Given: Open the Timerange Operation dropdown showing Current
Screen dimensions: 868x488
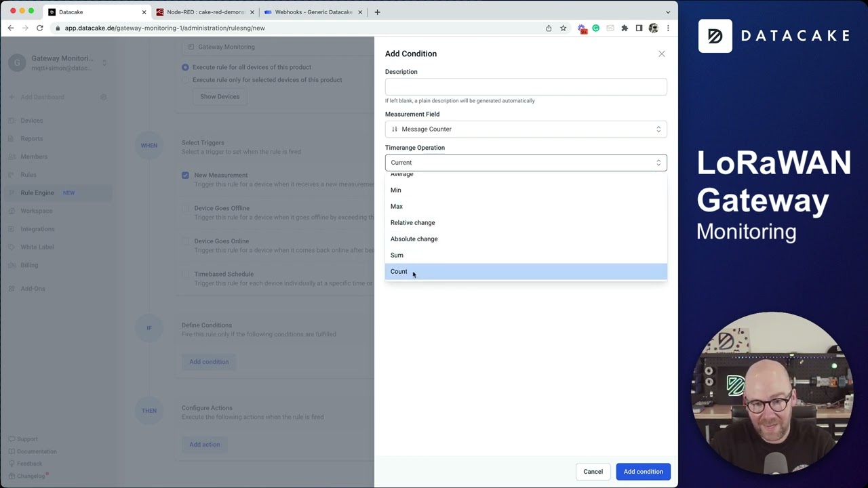Looking at the screenshot, I should point(526,163).
